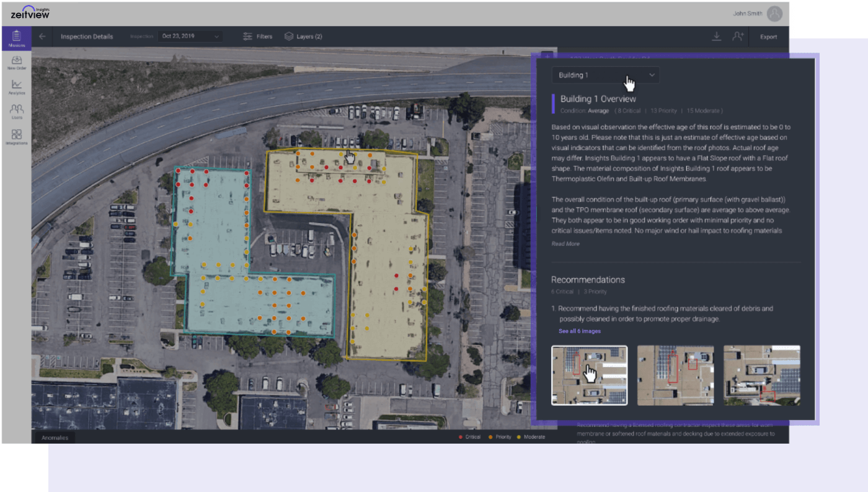
Task: Click the '6 Critical' recommendations count
Action: tap(562, 292)
